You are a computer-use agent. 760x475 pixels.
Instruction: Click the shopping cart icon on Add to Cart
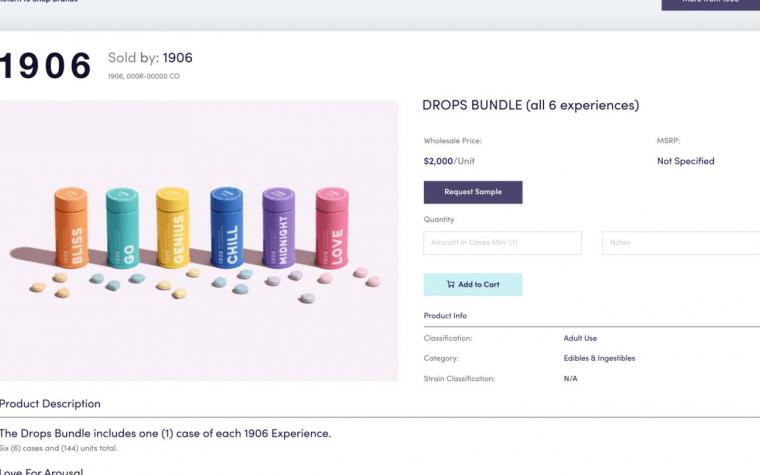click(450, 284)
